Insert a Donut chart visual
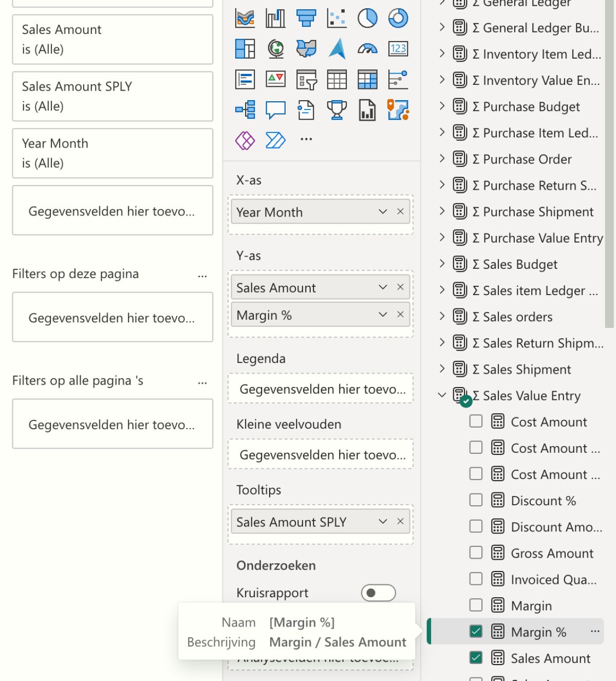This screenshot has height=681, width=616. (x=398, y=19)
